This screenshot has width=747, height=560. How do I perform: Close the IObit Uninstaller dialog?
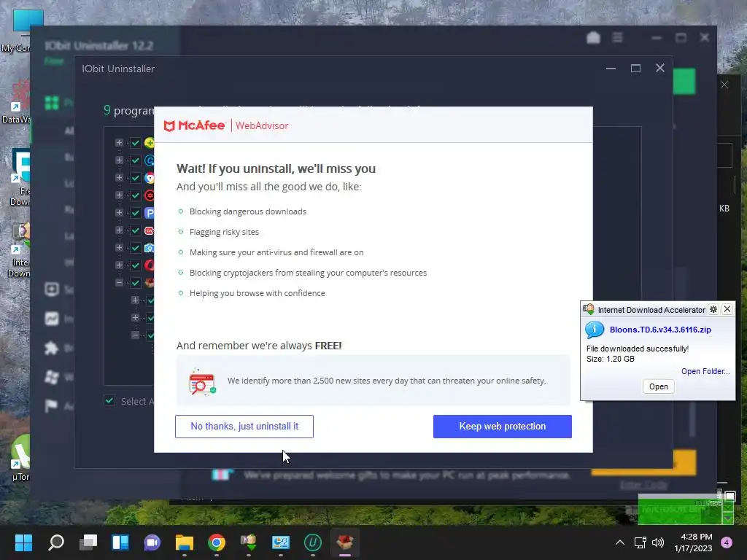[659, 68]
